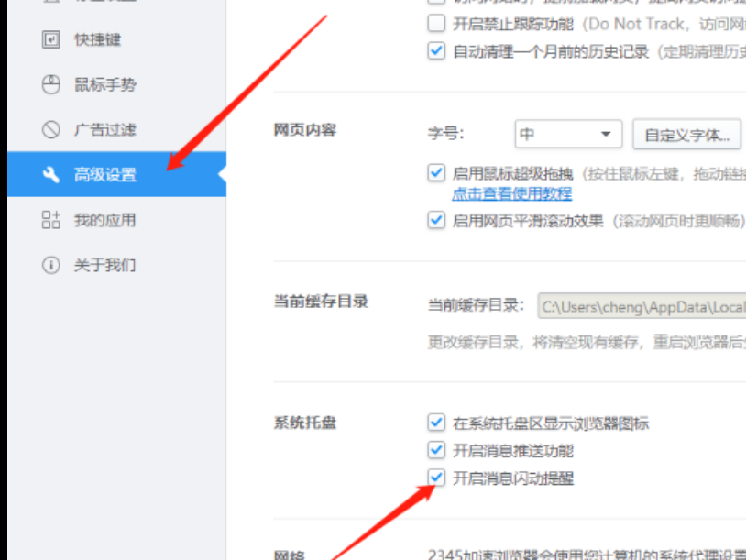Viewport: 746px width, 560px height.
Task: Click the 鼠标手势 mouse icon
Action: (x=51, y=84)
